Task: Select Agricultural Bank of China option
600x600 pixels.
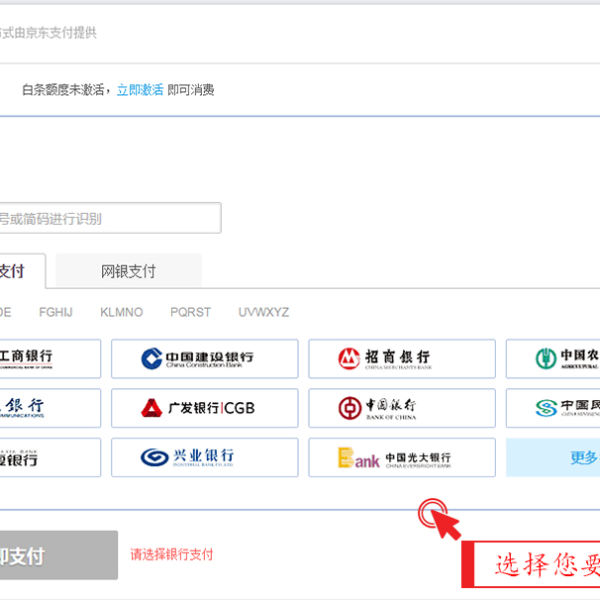Action: coord(553,359)
